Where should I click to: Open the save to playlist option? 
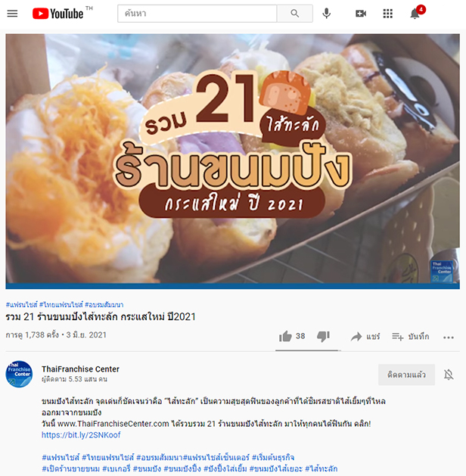click(411, 336)
